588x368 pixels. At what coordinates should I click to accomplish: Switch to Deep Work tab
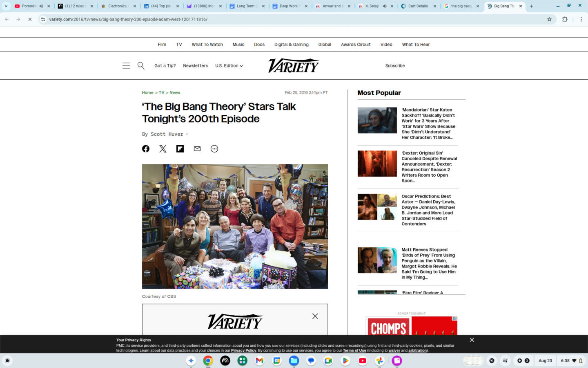[290, 6]
